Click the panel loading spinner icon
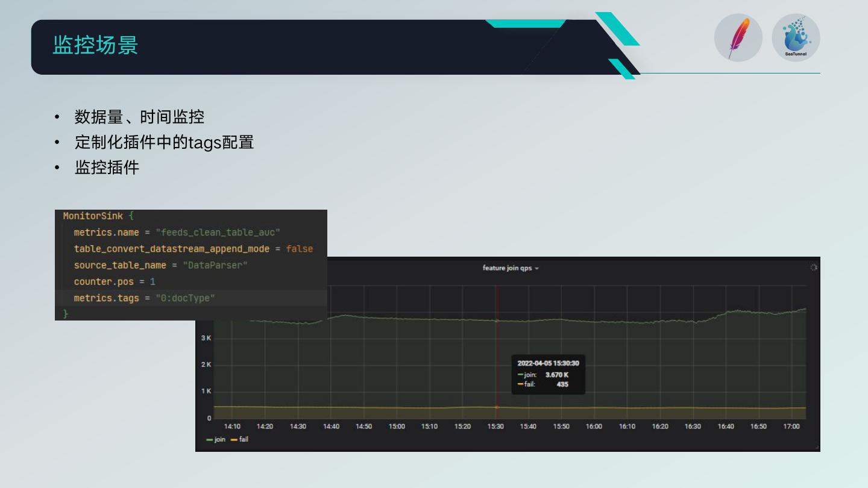The image size is (868, 488). pyautogui.click(x=813, y=267)
